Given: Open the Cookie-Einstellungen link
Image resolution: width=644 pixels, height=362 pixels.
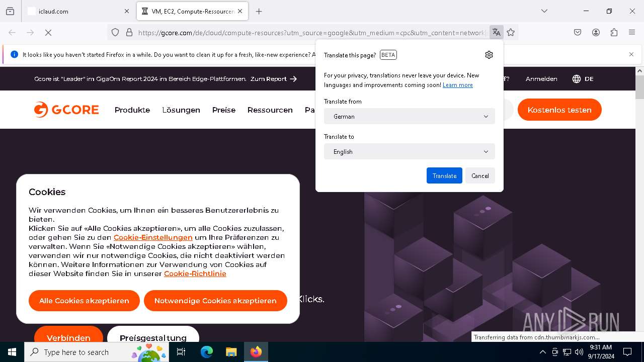Looking at the screenshot, I should click(x=153, y=237).
